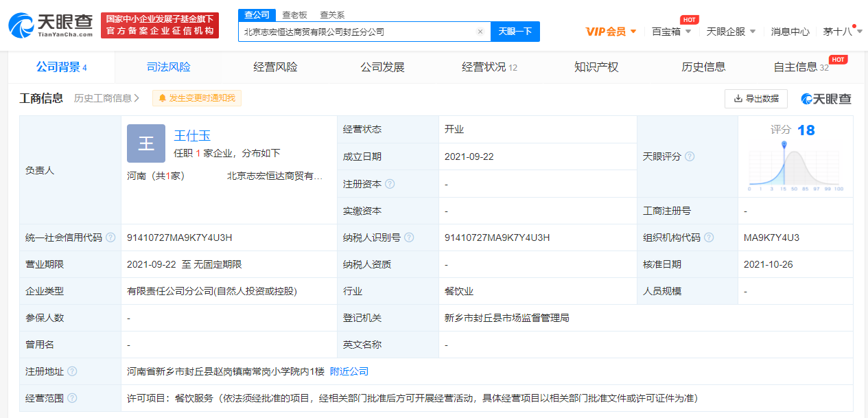868x418 pixels.
Task: Expand 历史工商信息 via its chevron link
Action: click(107, 98)
